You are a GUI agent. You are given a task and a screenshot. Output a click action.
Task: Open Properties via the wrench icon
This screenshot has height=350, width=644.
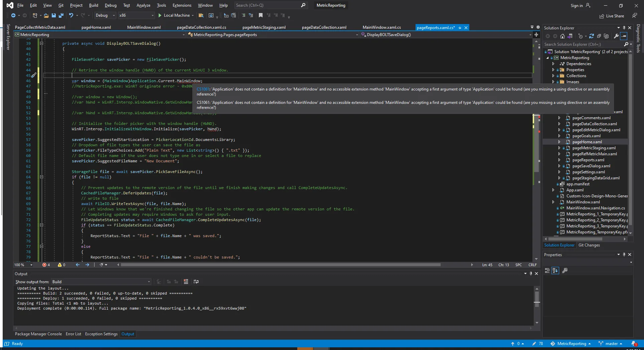click(616, 36)
